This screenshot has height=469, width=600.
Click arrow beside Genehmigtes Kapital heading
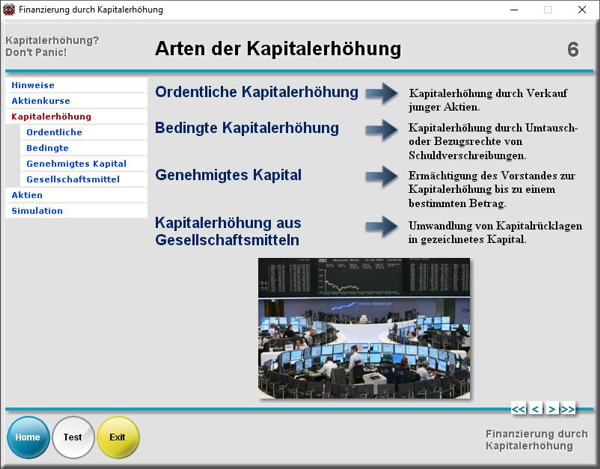[x=381, y=176]
